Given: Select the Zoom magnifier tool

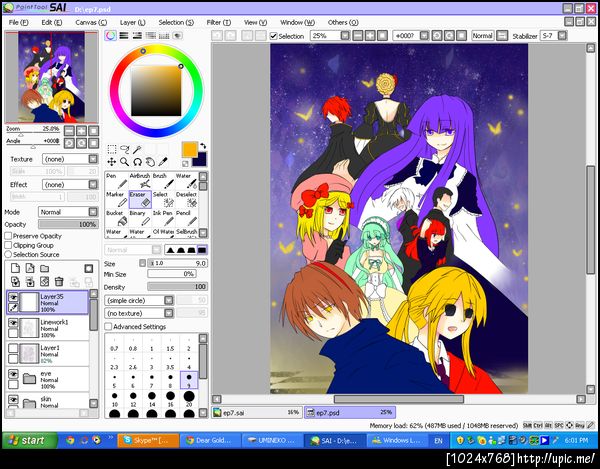Looking at the screenshot, I should [124, 162].
